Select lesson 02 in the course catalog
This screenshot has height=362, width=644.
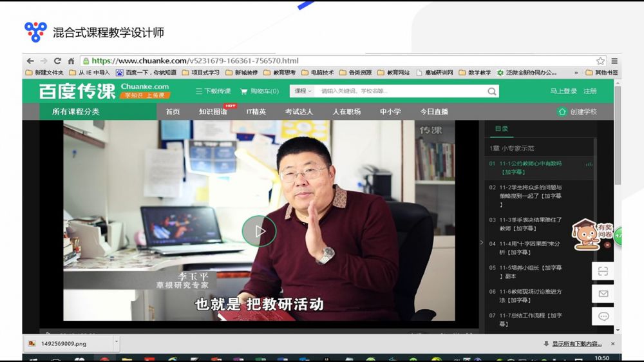(x=525, y=196)
